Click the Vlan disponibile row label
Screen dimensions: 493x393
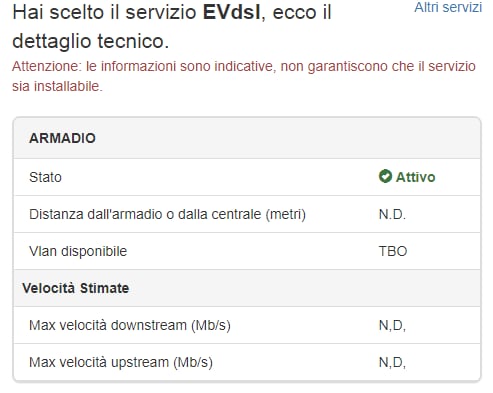tap(78, 251)
